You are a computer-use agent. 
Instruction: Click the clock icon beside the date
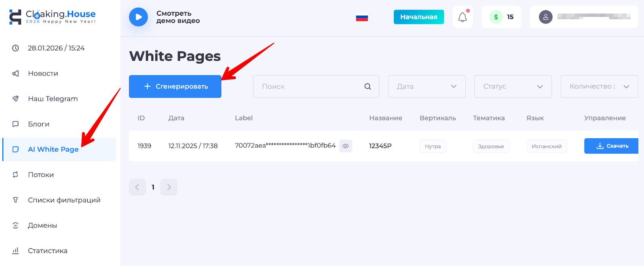[15, 48]
